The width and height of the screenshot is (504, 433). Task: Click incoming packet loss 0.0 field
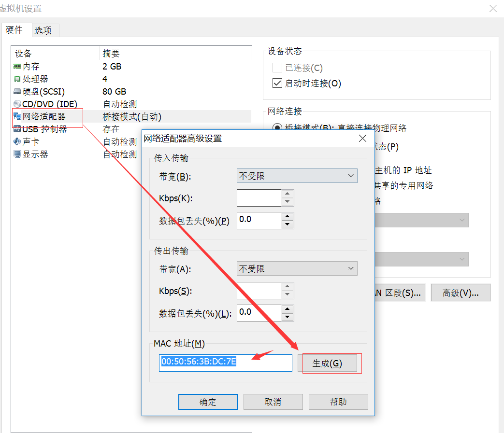(x=259, y=221)
